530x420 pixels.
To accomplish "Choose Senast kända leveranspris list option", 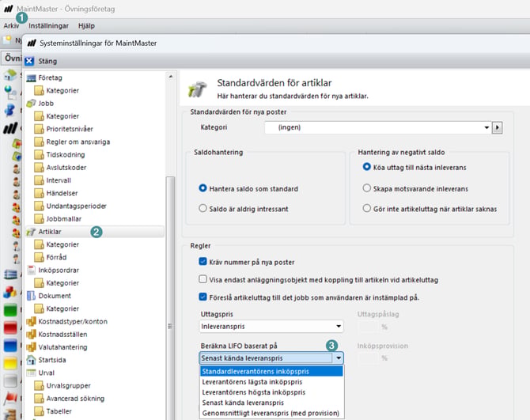I will click(x=271, y=403).
